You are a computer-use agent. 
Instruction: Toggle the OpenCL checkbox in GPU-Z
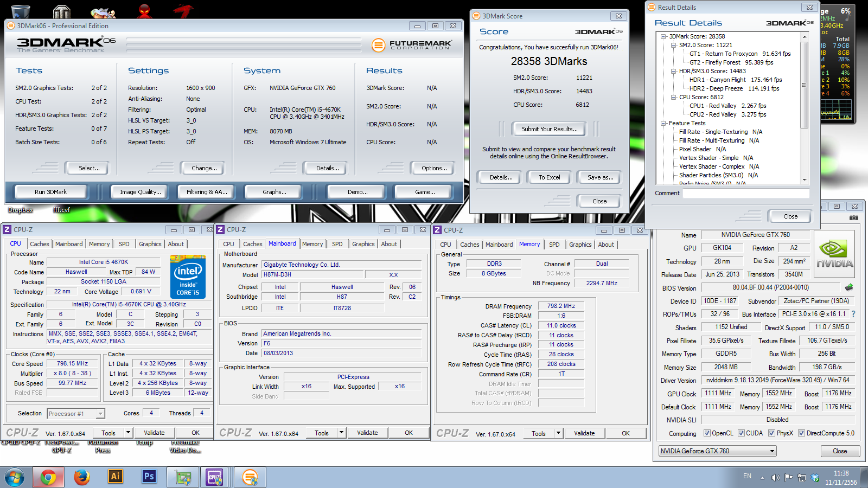(707, 433)
